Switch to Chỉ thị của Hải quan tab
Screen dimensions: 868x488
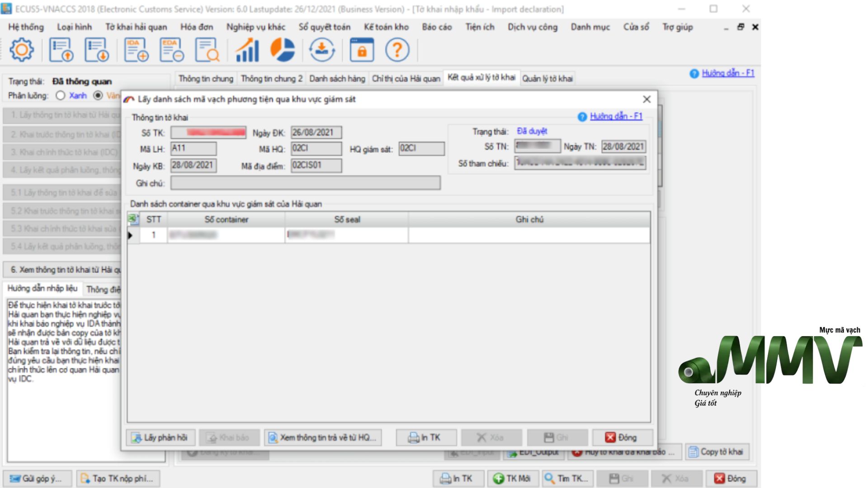point(406,79)
